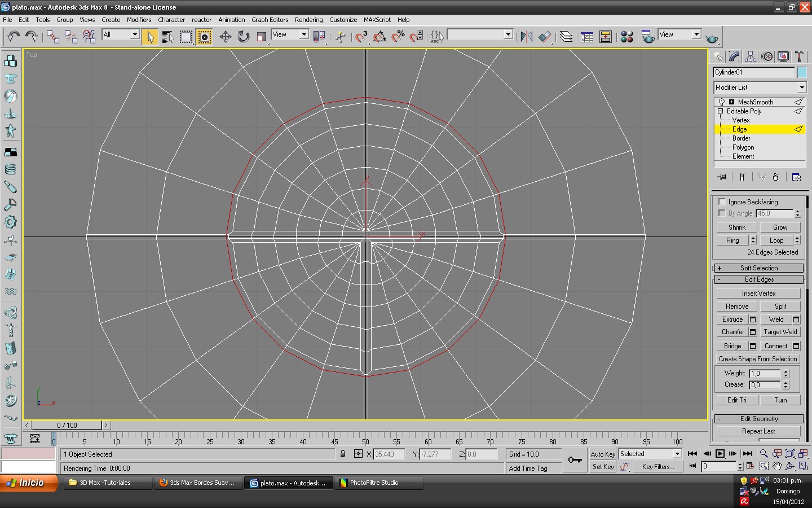Click the Select and Rotate tool

[243, 37]
